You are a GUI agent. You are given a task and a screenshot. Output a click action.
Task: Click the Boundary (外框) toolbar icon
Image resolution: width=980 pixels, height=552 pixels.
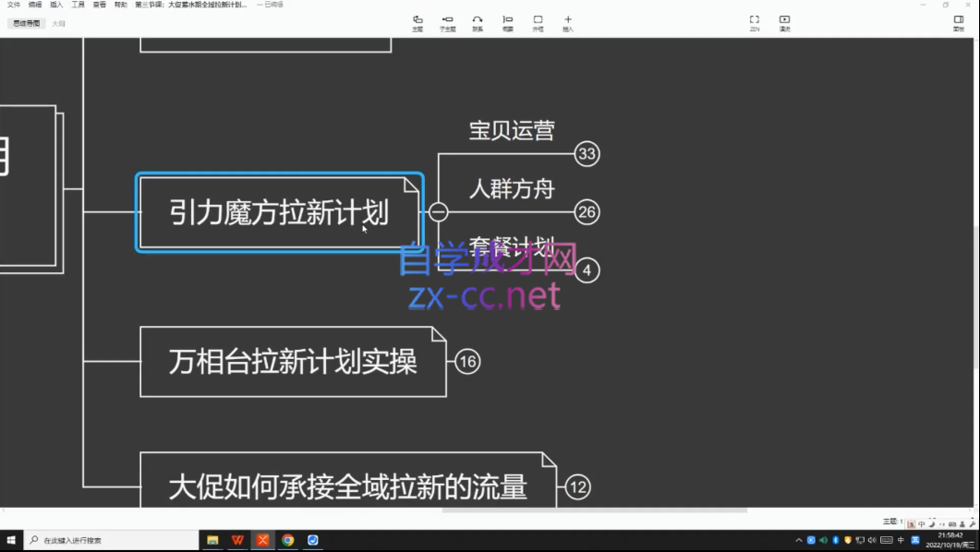click(538, 23)
